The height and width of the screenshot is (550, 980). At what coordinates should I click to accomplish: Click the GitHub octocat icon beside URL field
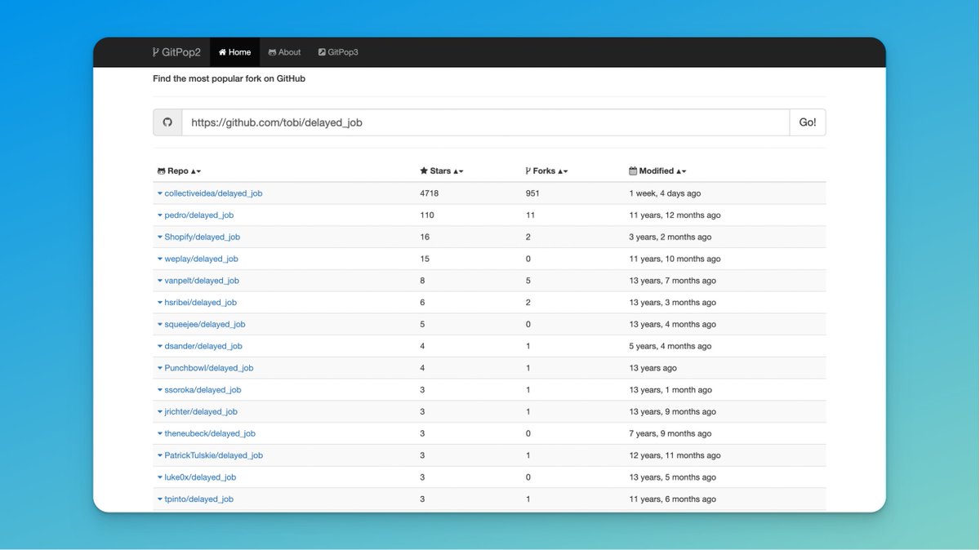[167, 122]
